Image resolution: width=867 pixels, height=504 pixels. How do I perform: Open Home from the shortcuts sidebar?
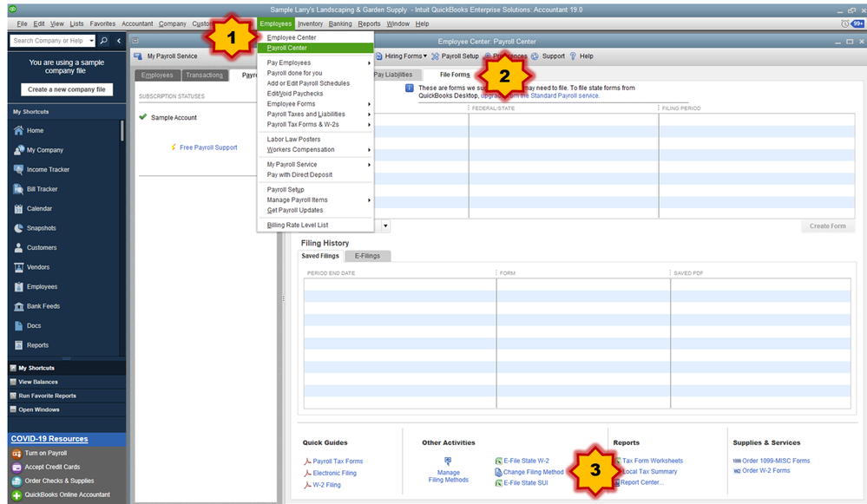pos(35,130)
